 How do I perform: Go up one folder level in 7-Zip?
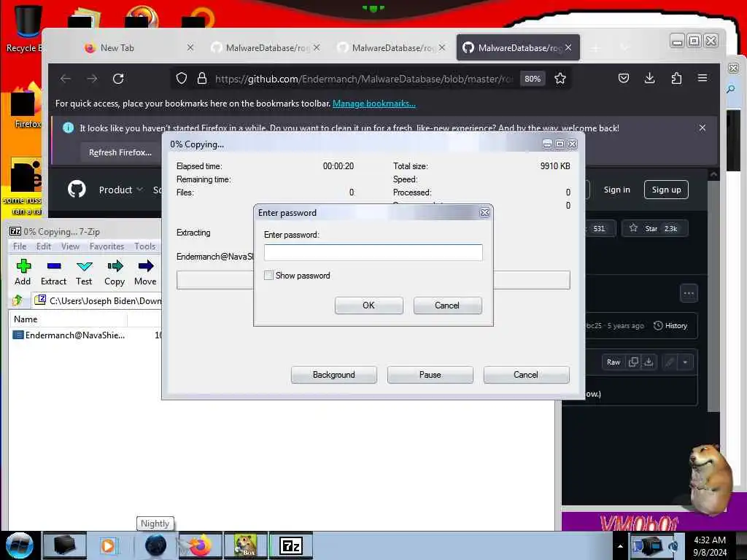pos(18,300)
